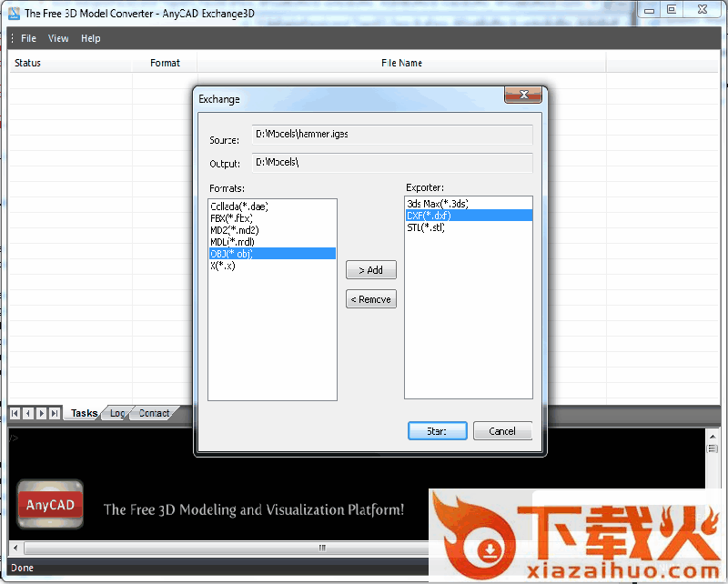The height and width of the screenshot is (584, 728).
Task: Select STL(*.stl) in Exporter list
Action: coord(469,227)
